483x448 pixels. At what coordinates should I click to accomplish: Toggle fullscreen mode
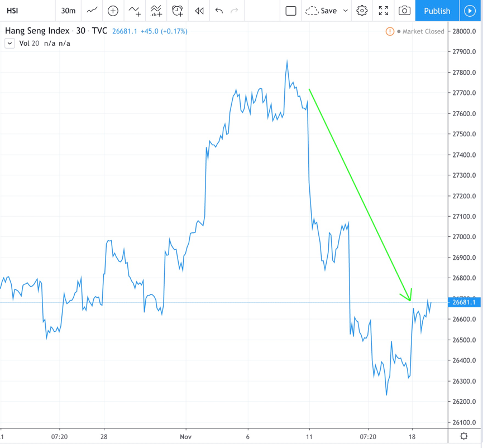(383, 11)
